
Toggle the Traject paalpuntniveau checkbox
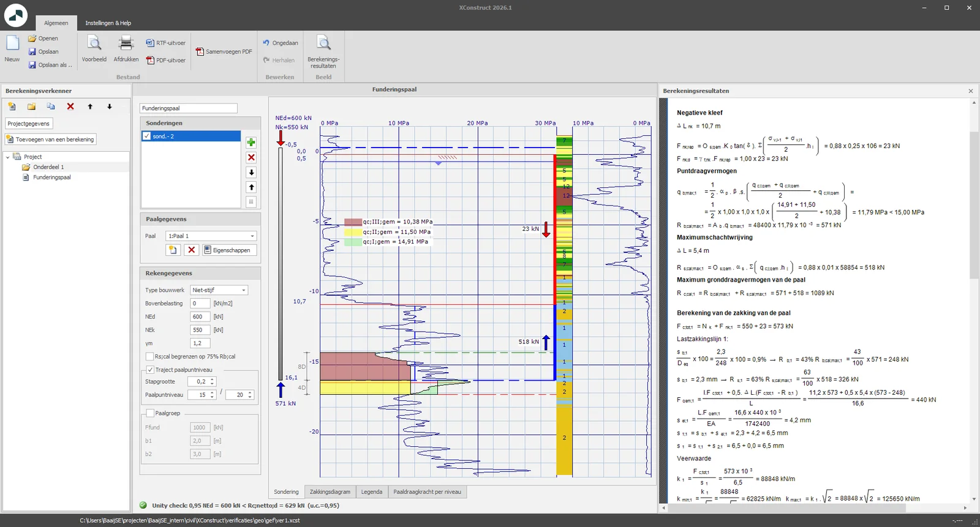click(x=149, y=370)
